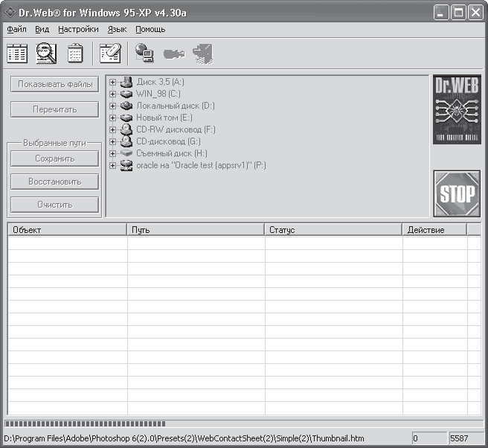Screen dimensions: 488x448
Task: Click the STOP sign button
Action: [x=457, y=193]
